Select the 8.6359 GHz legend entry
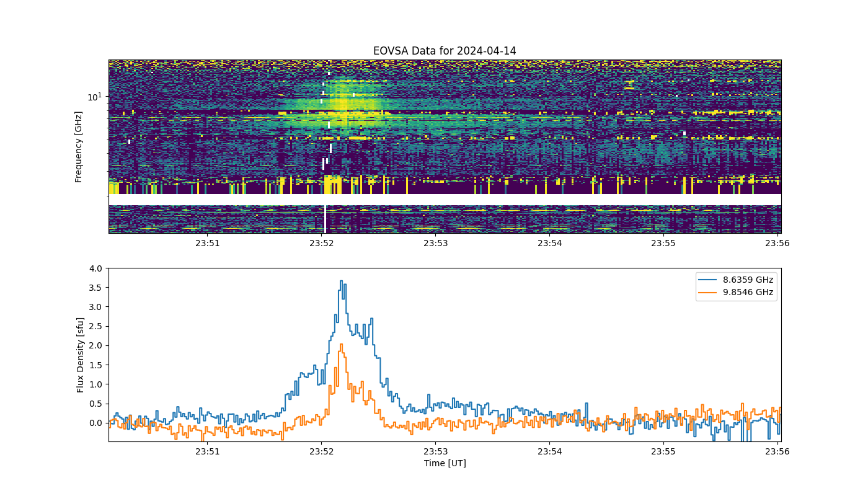868x496 pixels. click(x=748, y=280)
